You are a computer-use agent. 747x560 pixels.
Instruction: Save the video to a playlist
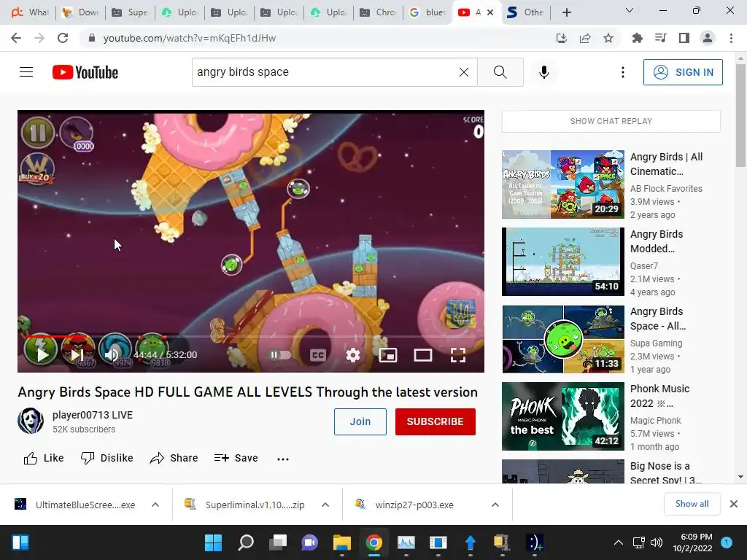point(236,458)
